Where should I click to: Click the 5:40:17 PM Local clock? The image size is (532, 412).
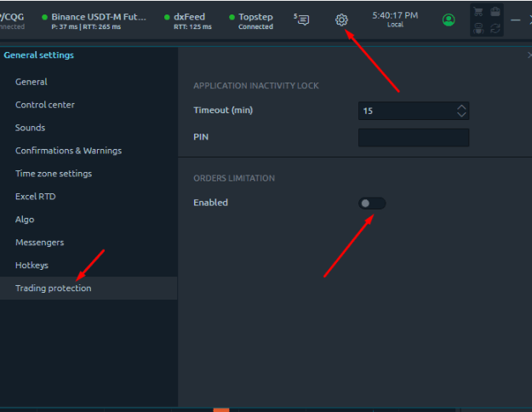click(395, 20)
